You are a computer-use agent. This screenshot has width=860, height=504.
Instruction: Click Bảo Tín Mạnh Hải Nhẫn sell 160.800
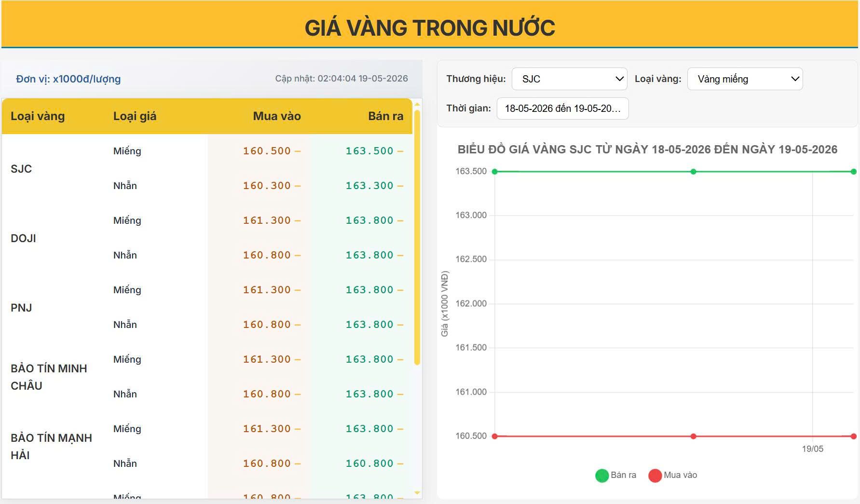[369, 463]
